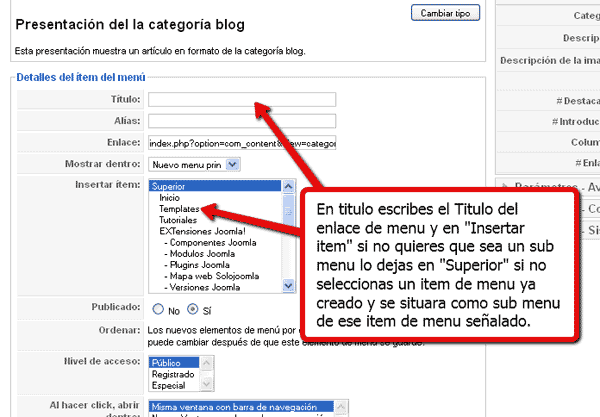Select the Componentes Joomla sub-item
600x417 pixels.
(x=212, y=242)
